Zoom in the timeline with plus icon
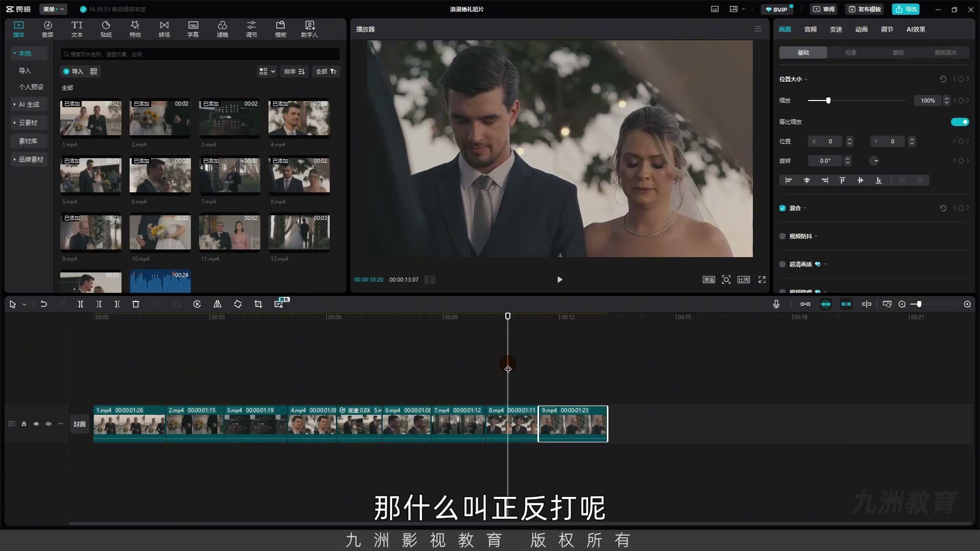 [967, 304]
